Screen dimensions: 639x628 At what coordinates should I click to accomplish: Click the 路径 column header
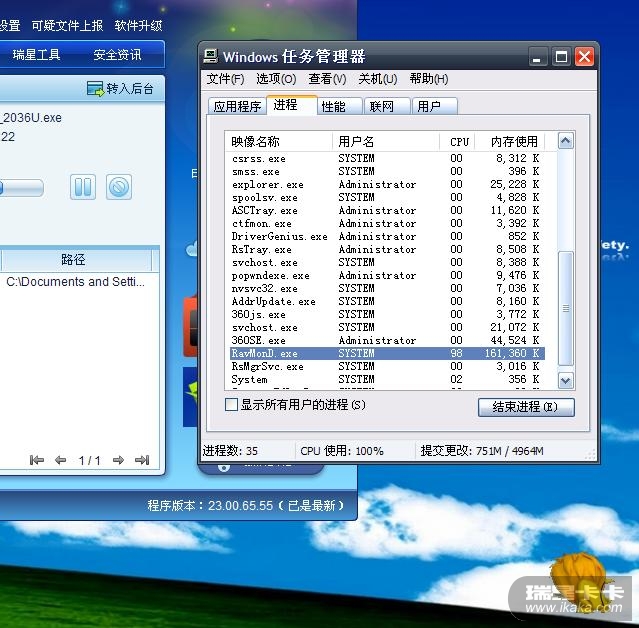(x=77, y=260)
